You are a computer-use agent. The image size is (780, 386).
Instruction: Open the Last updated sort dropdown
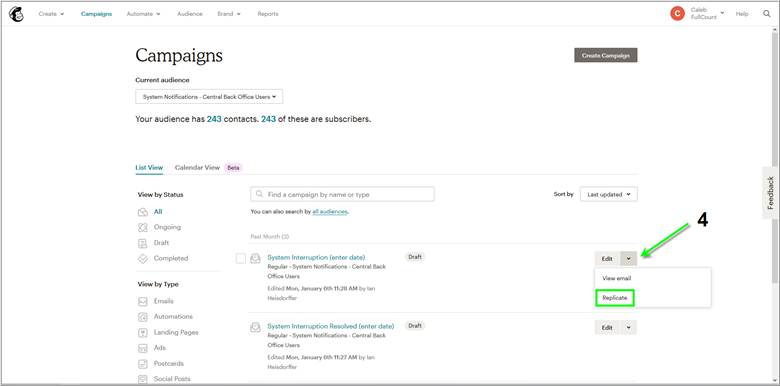(608, 194)
